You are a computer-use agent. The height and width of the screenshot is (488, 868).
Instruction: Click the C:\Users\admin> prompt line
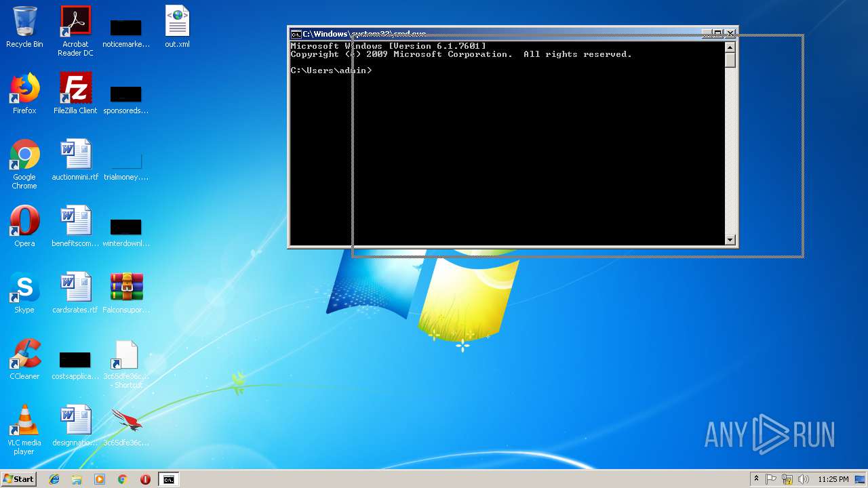pyautogui.click(x=331, y=70)
